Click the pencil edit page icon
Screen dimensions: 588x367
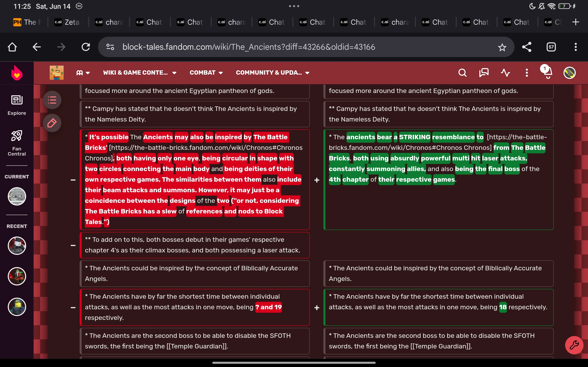tap(52, 123)
